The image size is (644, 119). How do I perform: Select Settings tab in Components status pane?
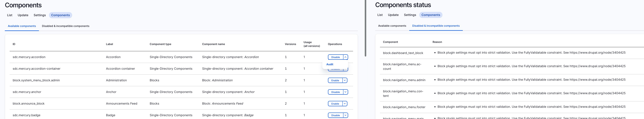click(x=410, y=15)
